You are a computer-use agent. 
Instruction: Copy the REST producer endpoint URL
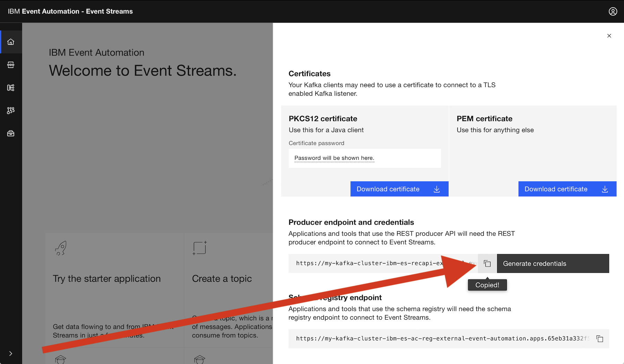(x=487, y=263)
